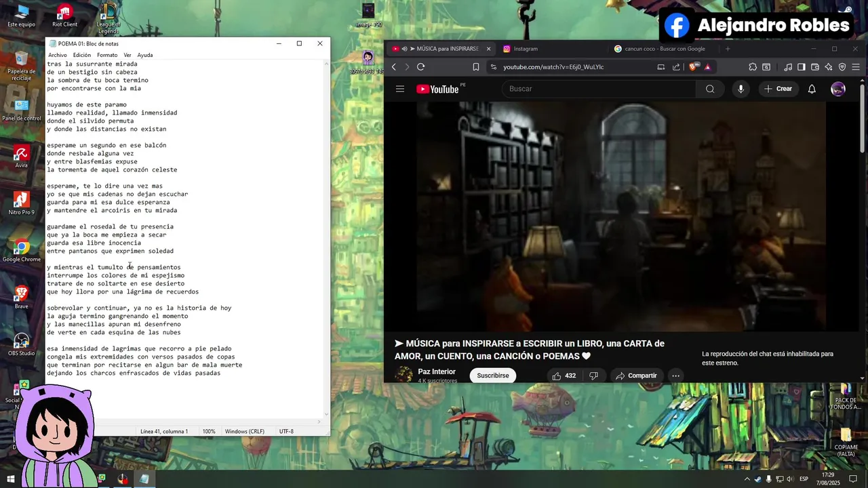The width and height of the screenshot is (868, 488).
Task: Go to the YouTube home logo
Action: (438, 89)
